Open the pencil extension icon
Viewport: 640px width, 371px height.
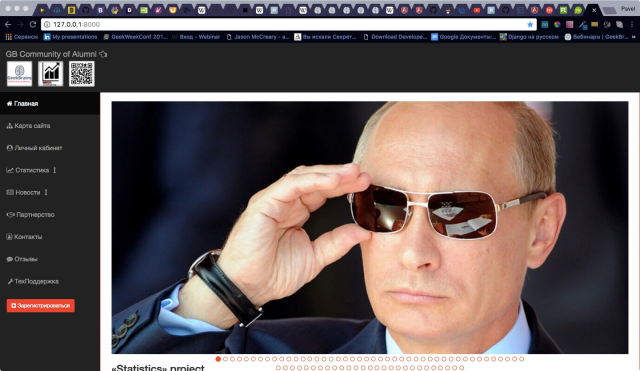point(582,25)
